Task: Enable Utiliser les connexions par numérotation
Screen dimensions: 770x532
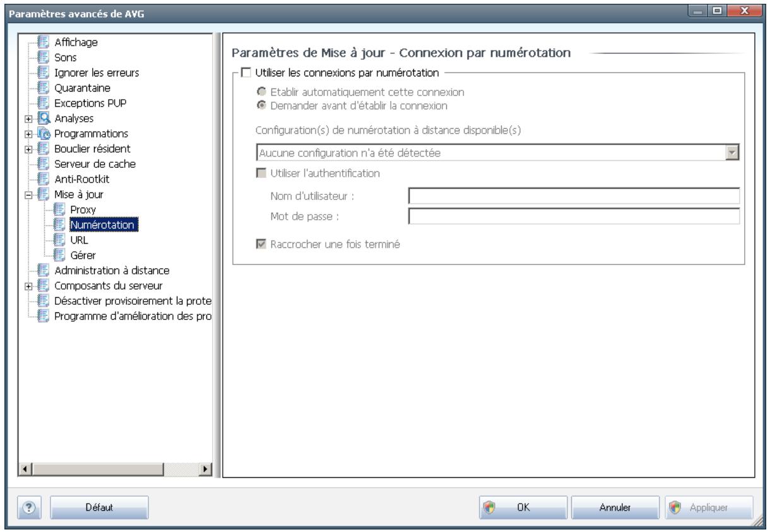Action: coord(245,72)
